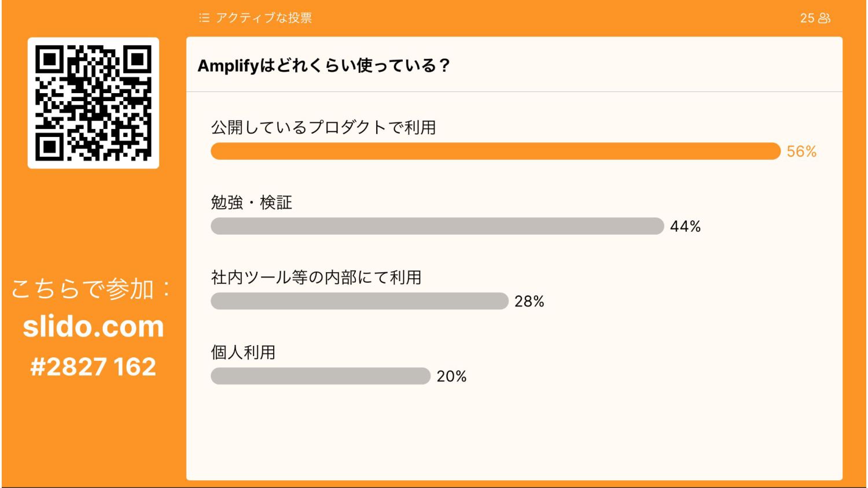Click the QR code image

click(93, 103)
